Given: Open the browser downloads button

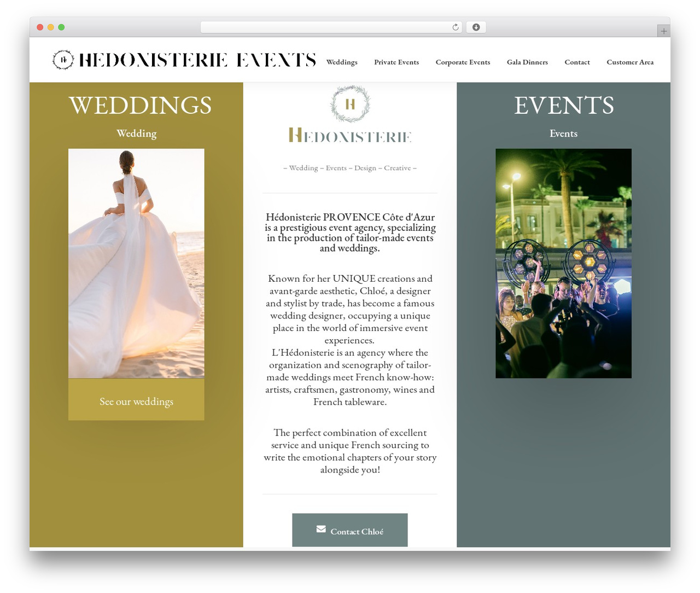Looking at the screenshot, I should (x=476, y=27).
